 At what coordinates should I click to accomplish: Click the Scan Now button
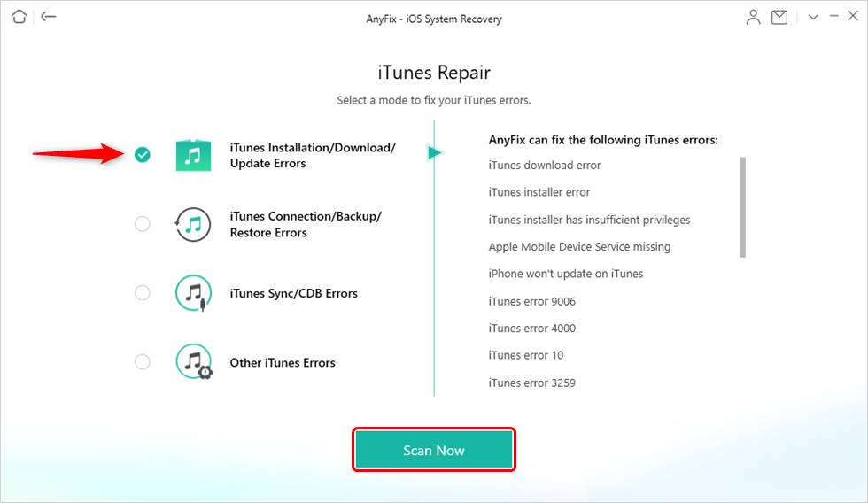click(434, 450)
